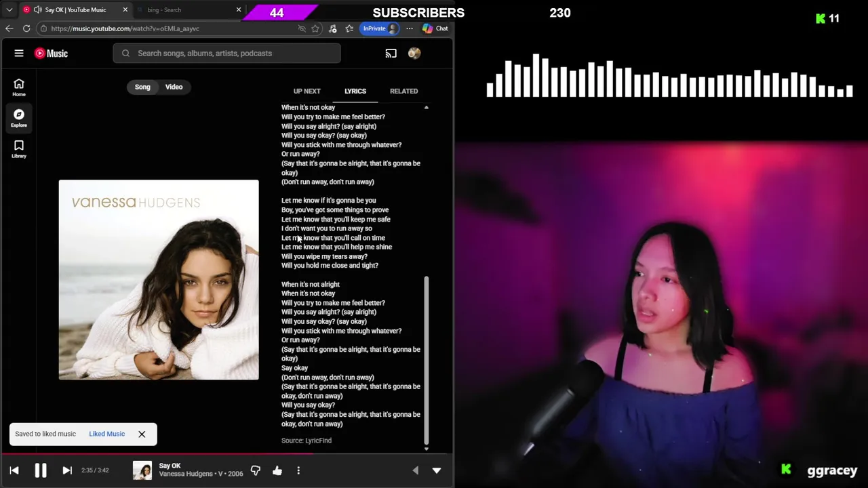
Task: Switch player to Song mode
Action: coord(142,87)
